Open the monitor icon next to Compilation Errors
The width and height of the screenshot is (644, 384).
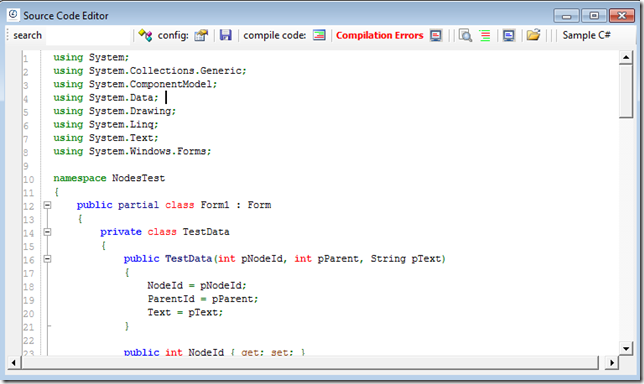(x=436, y=36)
